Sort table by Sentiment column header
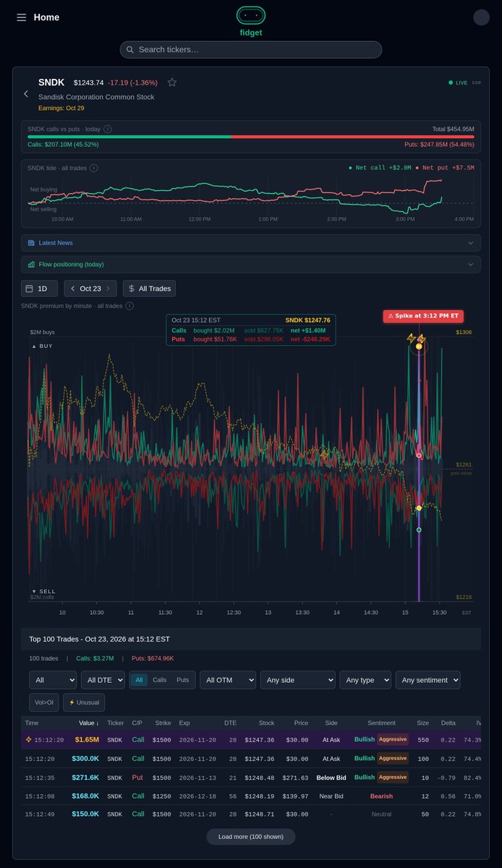This screenshot has width=502, height=868. (x=381, y=723)
